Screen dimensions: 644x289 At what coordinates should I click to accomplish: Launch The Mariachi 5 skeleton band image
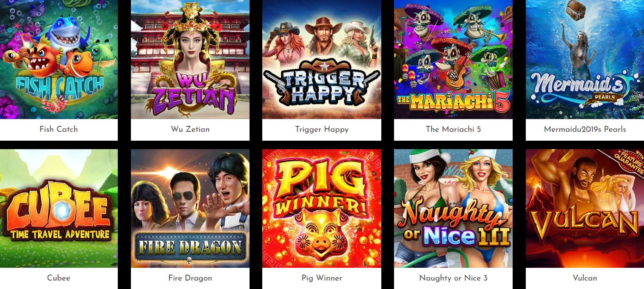tap(453, 59)
